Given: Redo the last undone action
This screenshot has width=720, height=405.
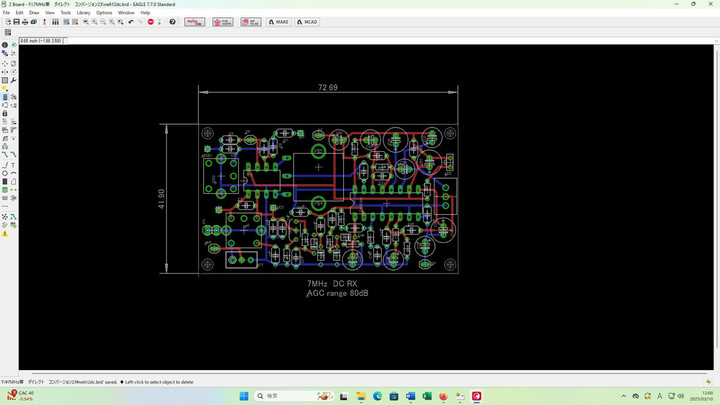Looking at the screenshot, I should click(140, 22).
